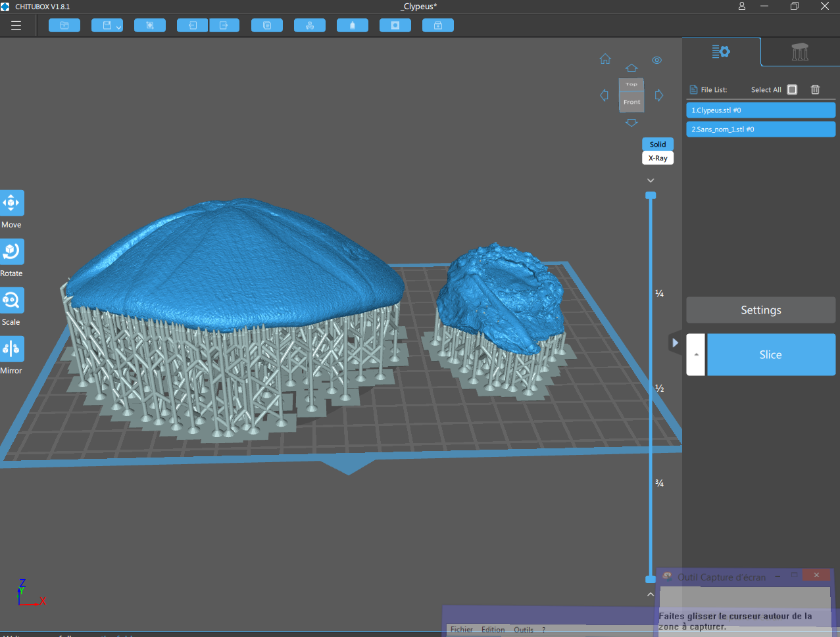Switch to the supports tab
Image resolution: width=840 pixels, height=637 pixels.
(800, 52)
